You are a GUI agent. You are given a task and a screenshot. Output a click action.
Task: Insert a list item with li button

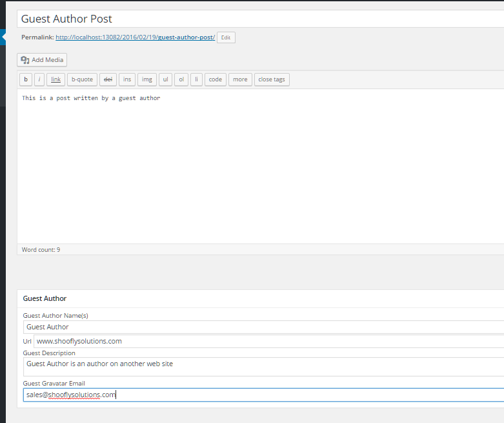click(x=196, y=79)
